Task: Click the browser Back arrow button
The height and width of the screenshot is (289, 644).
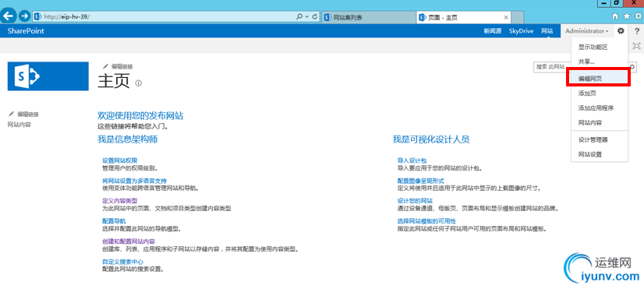Action: point(9,16)
